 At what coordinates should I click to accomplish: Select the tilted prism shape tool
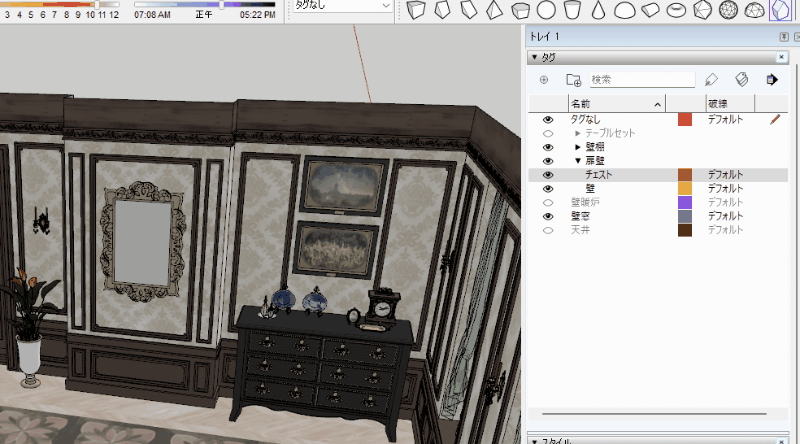pyautogui.click(x=442, y=10)
